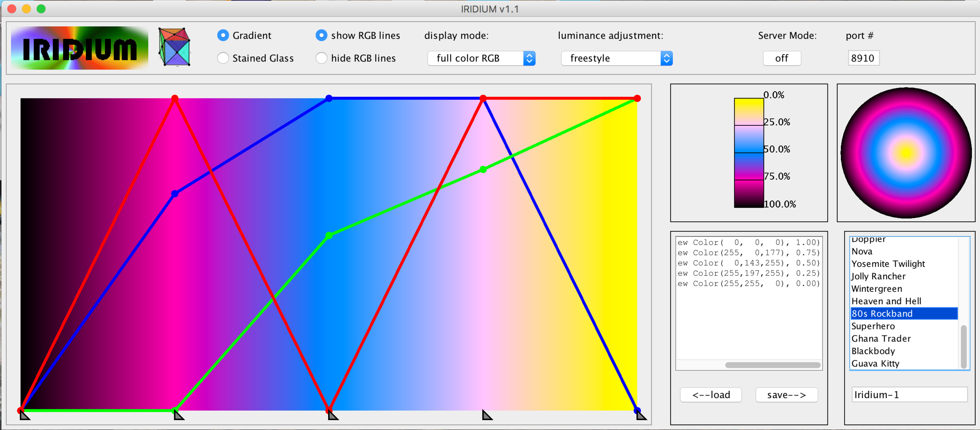Viewport: 980px width, 430px height.
Task: Enable show RGB lines option
Action: pyautogui.click(x=321, y=35)
